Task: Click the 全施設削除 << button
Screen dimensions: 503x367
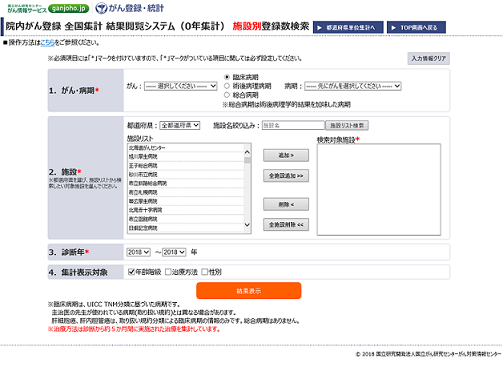Action: pyautogui.click(x=286, y=225)
